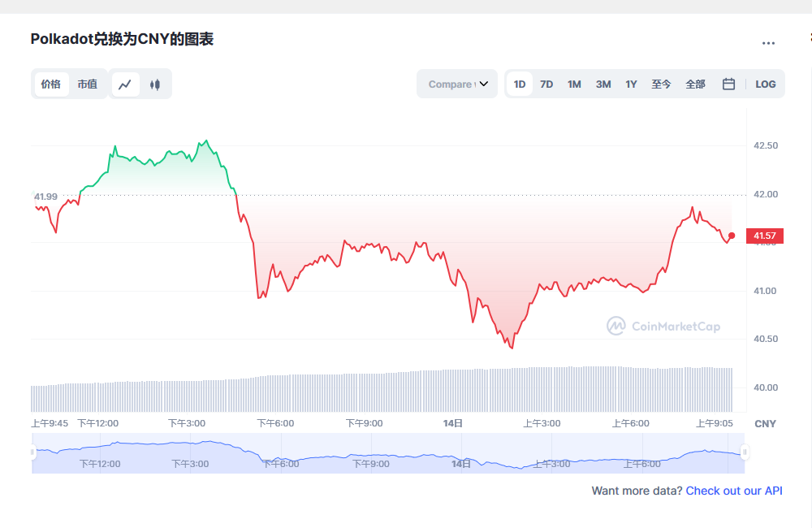Click the 14日 date label on main axis
812x528 pixels.
point(452,423)
